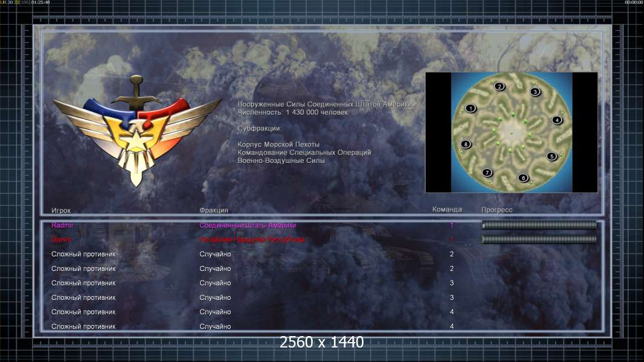Viewport: 644px width, 362px height.
Task: Select the player name Garvin
Action: (61, 240)
